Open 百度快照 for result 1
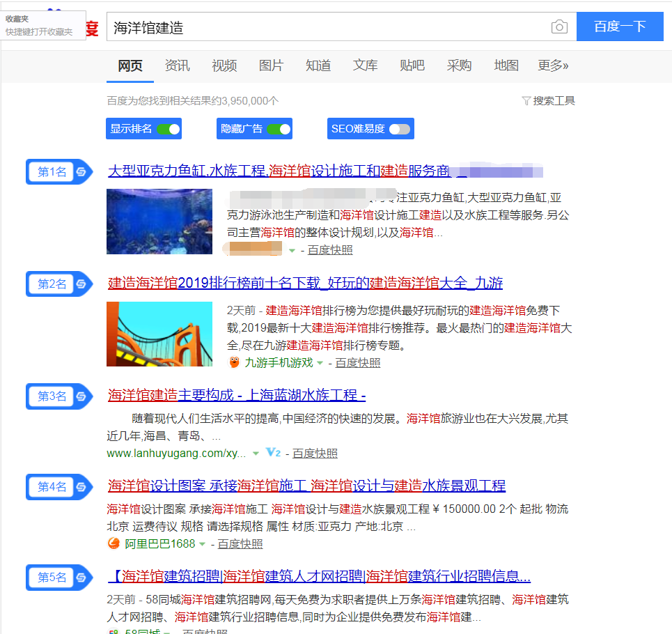This screenshot has height=634, width=672. coord(330,250)
